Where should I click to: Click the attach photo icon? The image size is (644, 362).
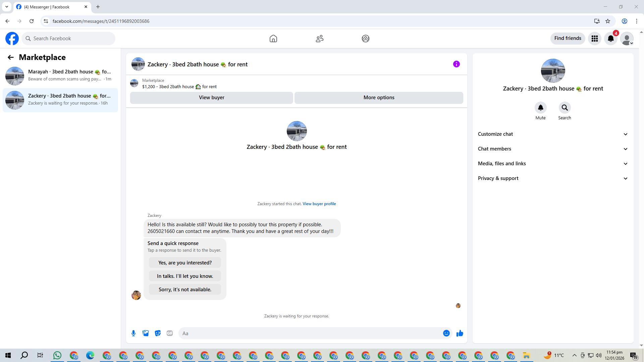click(x=146, y=333)
